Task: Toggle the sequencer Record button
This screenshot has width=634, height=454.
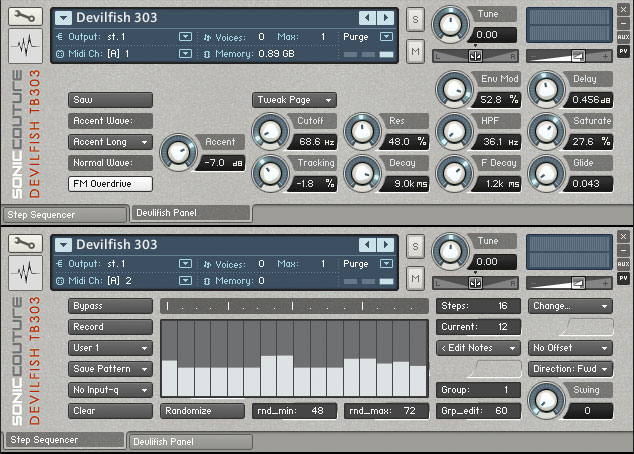Action: 110,327
